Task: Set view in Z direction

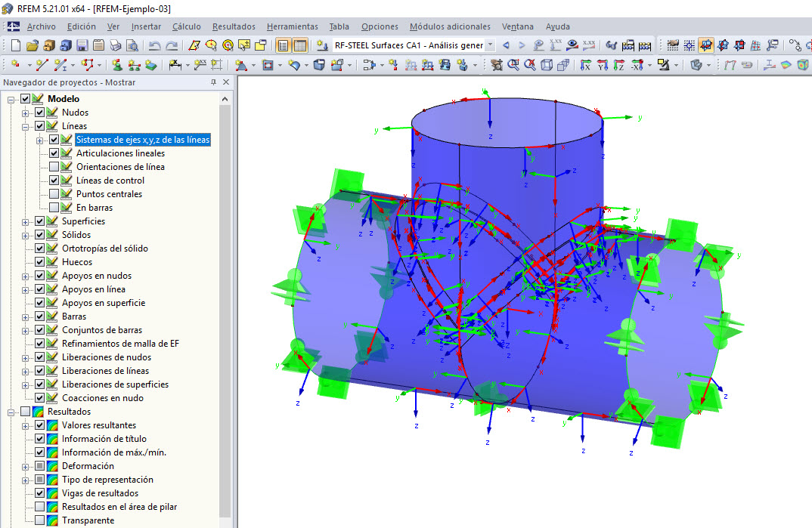Action: (619, 65)
